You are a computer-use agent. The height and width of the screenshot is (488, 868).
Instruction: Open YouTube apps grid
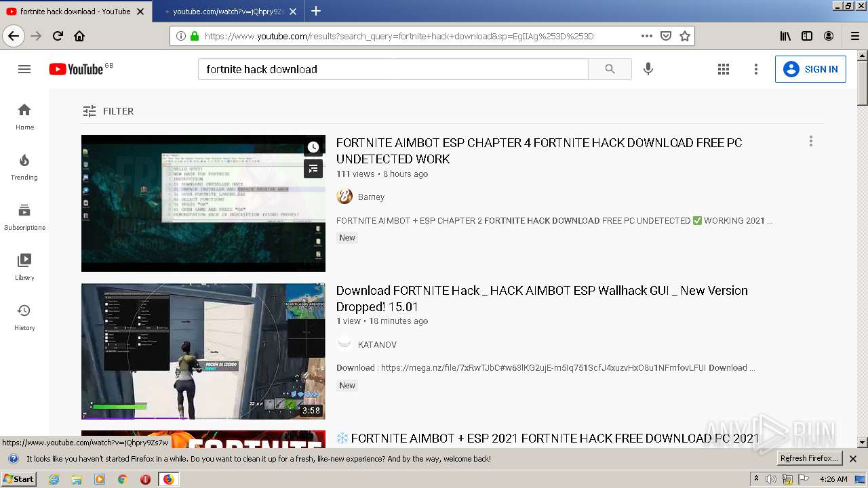(724, 69)
